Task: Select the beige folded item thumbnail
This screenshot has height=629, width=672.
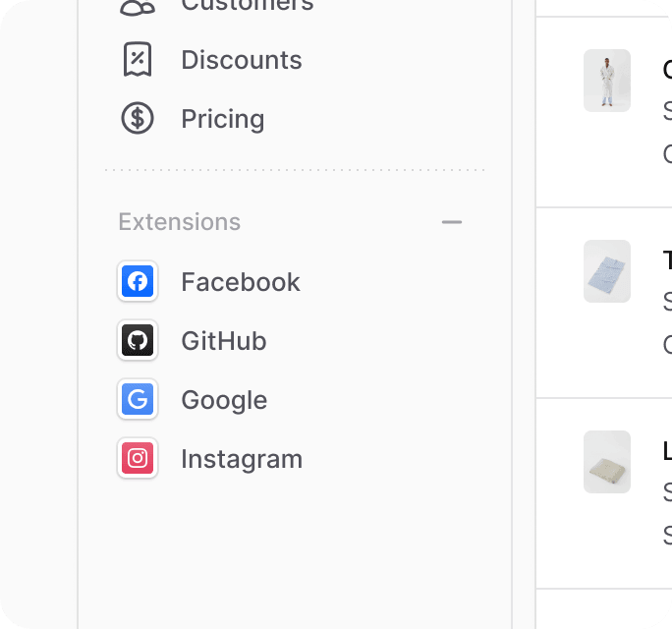Action: click(x=607, y=462)
